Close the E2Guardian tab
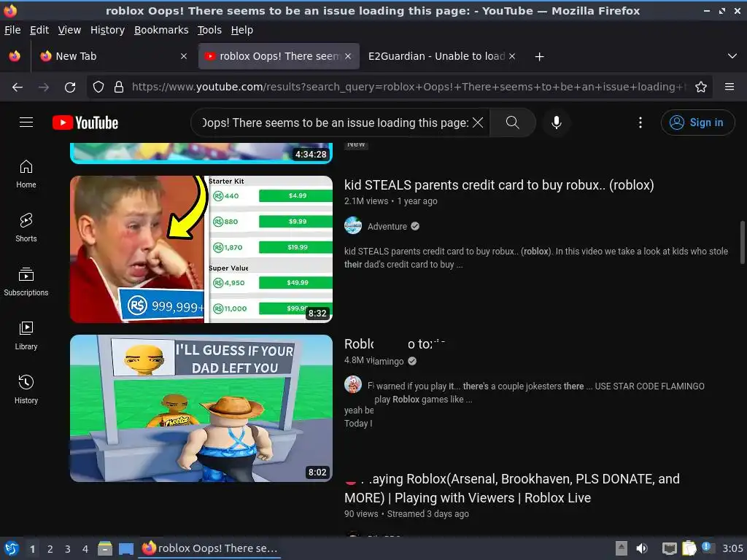This screenshot has width=747, height=560. 512,56
